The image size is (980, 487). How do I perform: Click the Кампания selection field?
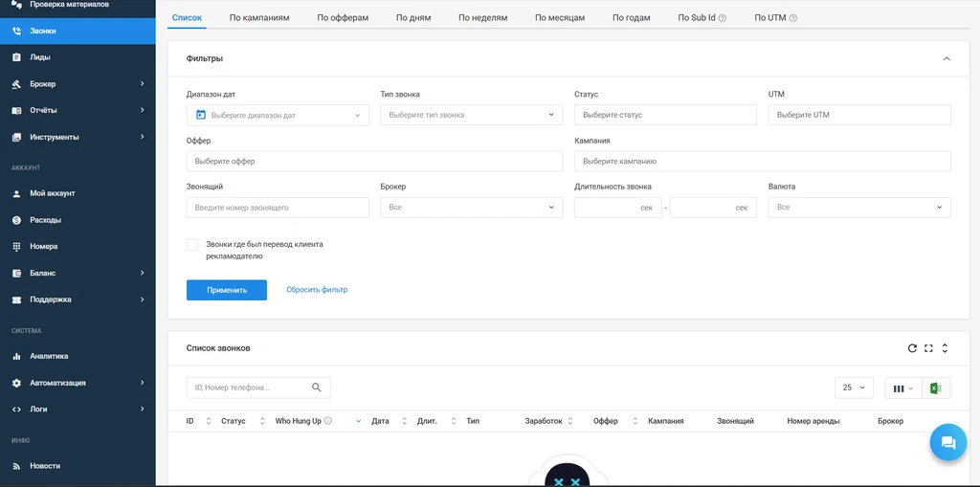tap(763, 162)
